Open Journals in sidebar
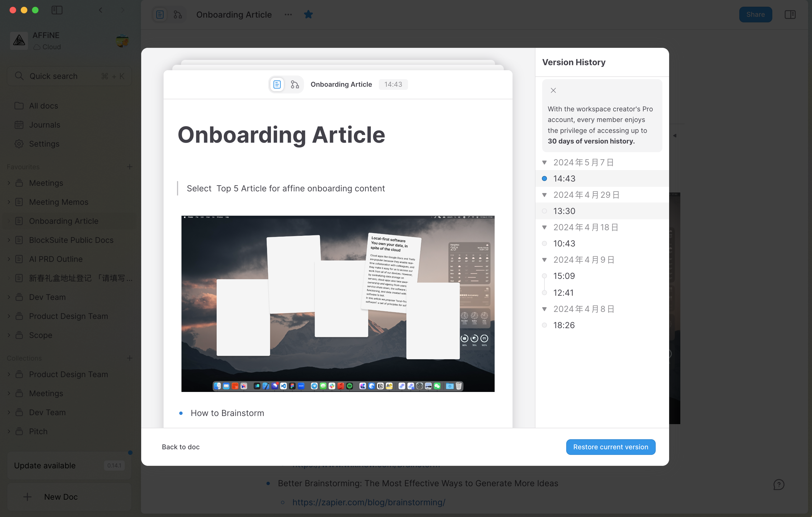Screen dimensions: 812x517 [x=44, y=125]
